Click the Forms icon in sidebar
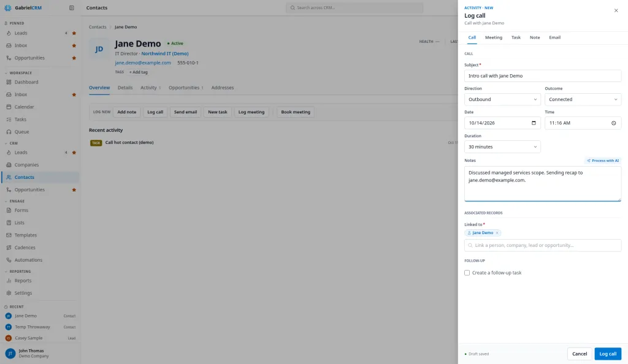The height and width of the screenshot is (364, 628). tap(9, 210)
